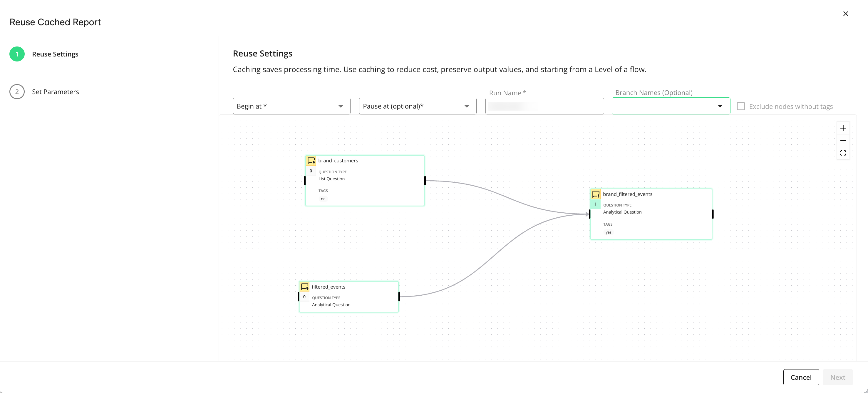This screenshot has height=393, width=868.
Task: Go to Reuse Settings step
Action: 55,54
